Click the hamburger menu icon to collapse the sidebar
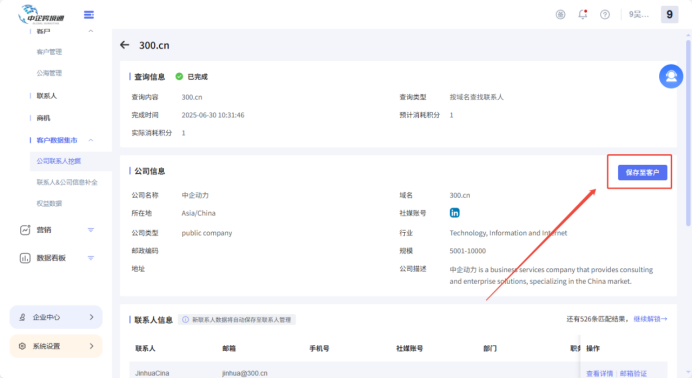Viewport: 693px width, 378px height. 89,15
